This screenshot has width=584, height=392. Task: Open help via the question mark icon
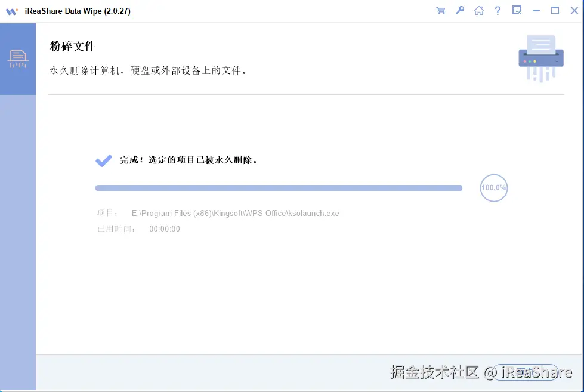[x=498, y=10]
